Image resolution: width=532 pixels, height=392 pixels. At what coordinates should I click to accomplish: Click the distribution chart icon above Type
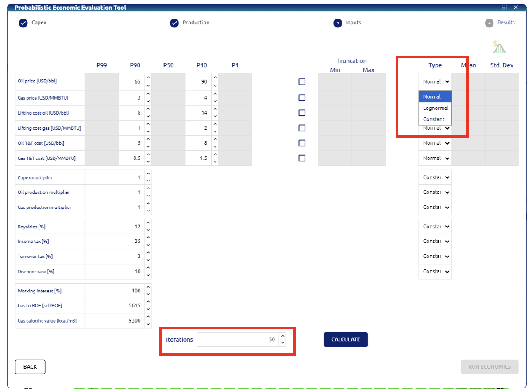click(499, 46)
